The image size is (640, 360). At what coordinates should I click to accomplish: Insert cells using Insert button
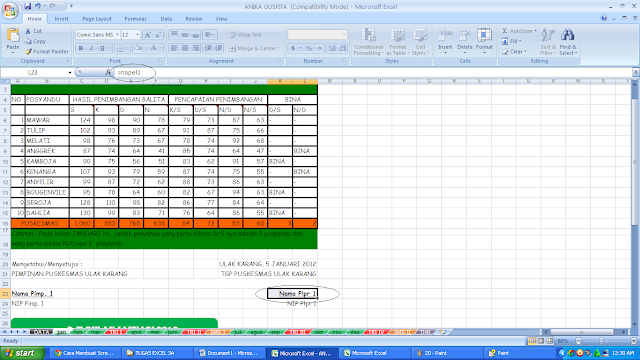pyautogui.click(x=445, y=41)
